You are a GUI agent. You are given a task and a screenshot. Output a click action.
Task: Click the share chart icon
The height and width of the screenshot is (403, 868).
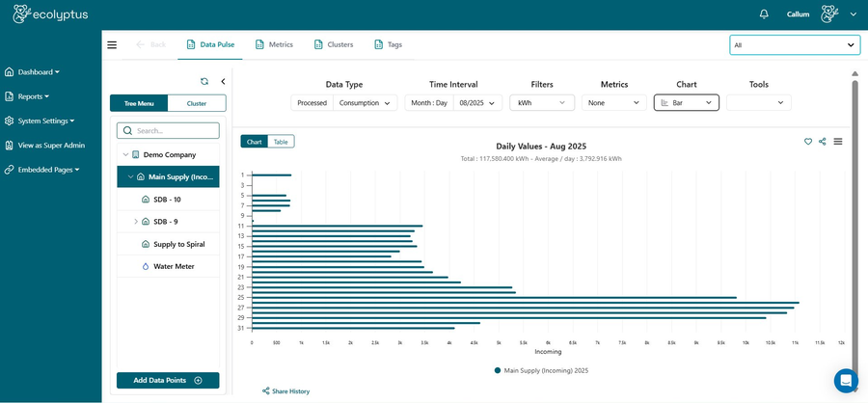tap(823, 142)
